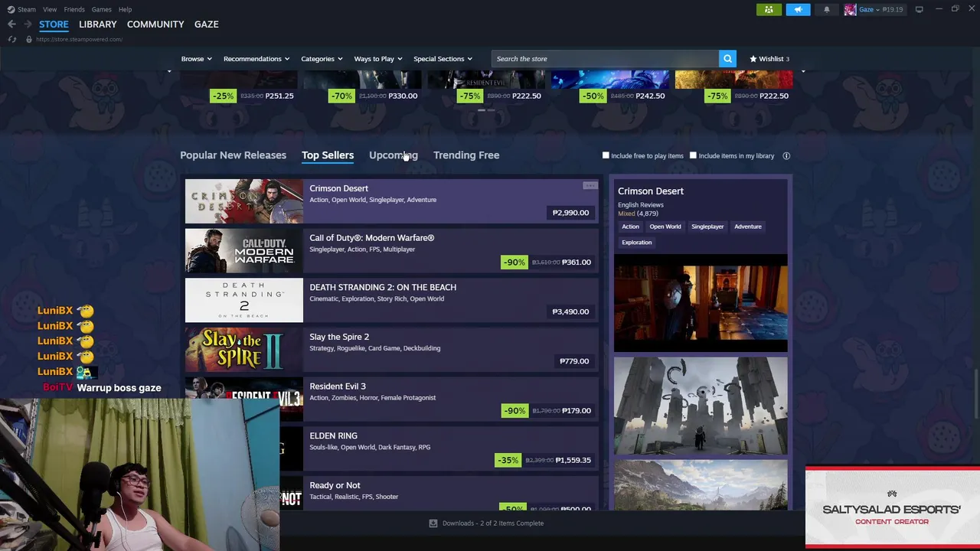Expand the Recommendations dropdown
Screen dimensions: 980x551
[256, 59]
